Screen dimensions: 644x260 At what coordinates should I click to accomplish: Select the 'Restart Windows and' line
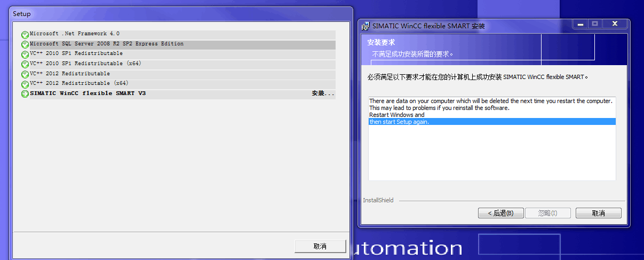point(492,115)
